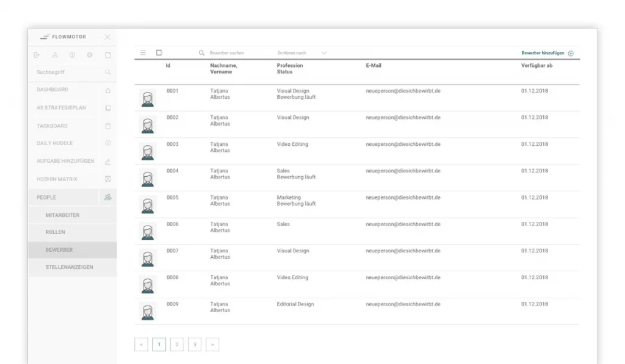Image resolution: width=625 pixels, height=364 pixels.
Task: Open avatar of applicant 0009
Action: click(x=148, y=312)
